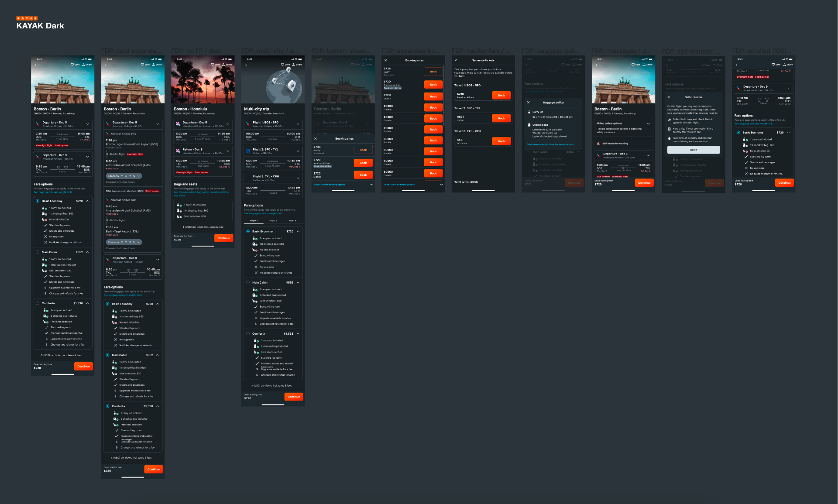838x504 pixels.
Task: Tap back arrow on Multi-city trip screen
Action: (x=246, y=65)
